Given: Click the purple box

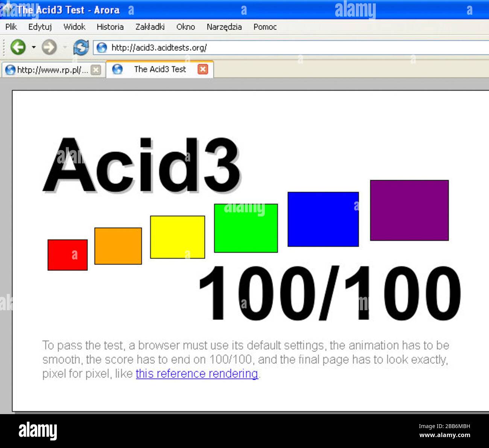Looking at the screenshot, I should point(409,210).
